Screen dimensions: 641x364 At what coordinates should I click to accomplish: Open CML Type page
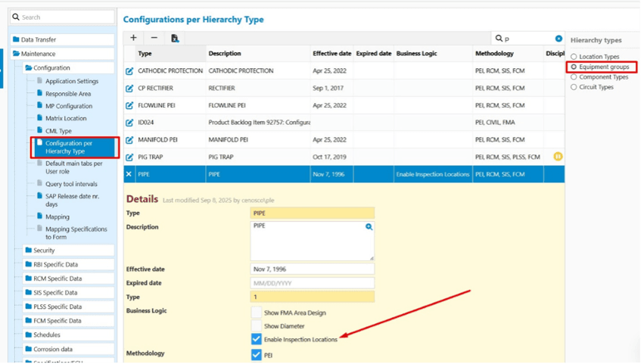[58, 131]
